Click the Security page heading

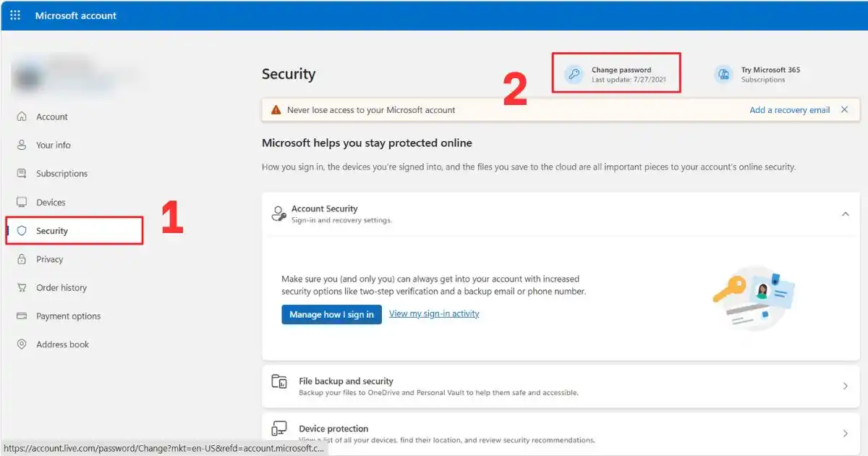tap(289, 74)
